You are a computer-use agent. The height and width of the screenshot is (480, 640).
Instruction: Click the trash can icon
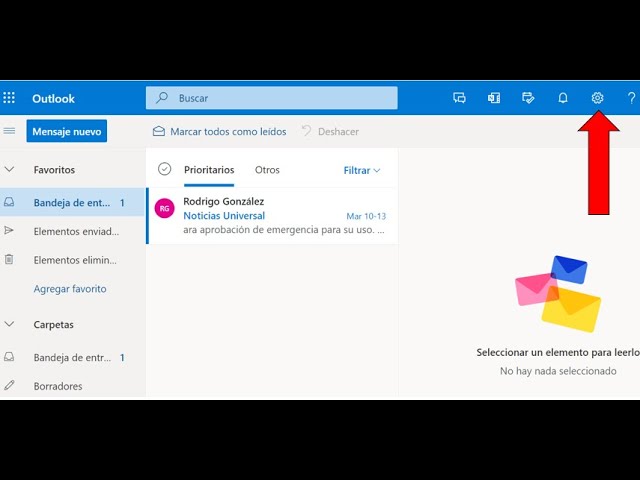tap(9, 259)
